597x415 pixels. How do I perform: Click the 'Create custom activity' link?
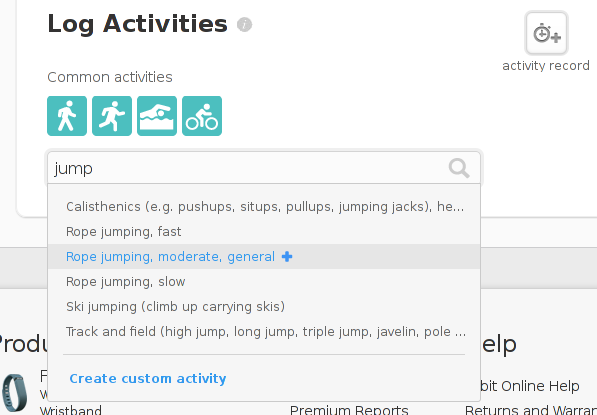coord(148,379)
